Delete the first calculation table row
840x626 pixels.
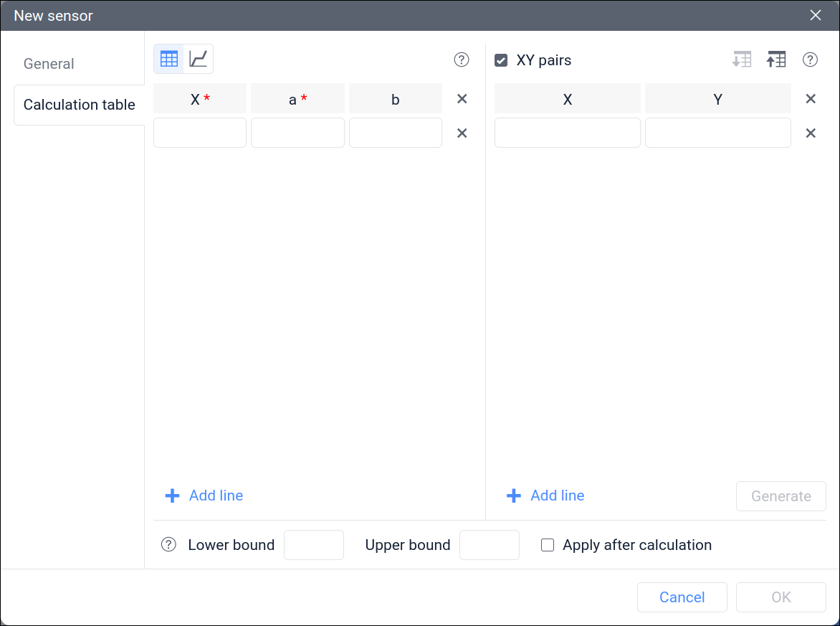(462, 133)
